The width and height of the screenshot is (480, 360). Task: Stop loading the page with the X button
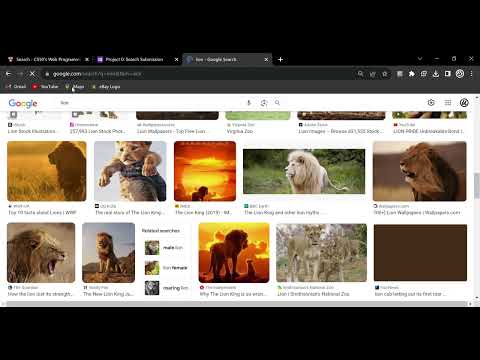[32, 74]
